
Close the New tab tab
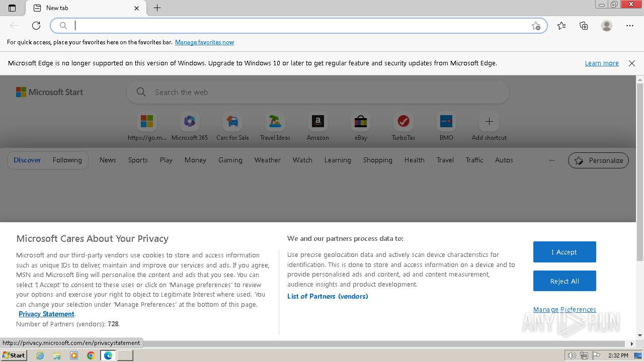(136, 8)
